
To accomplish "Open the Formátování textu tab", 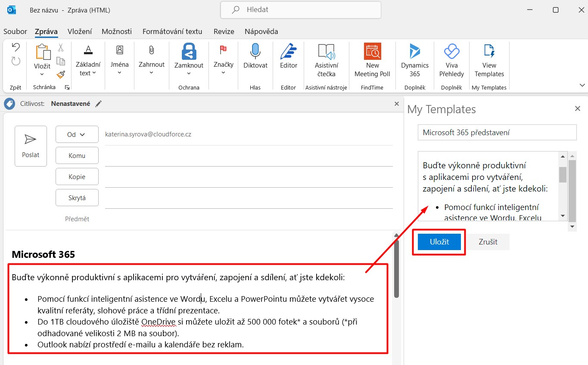I will point(172,31).
